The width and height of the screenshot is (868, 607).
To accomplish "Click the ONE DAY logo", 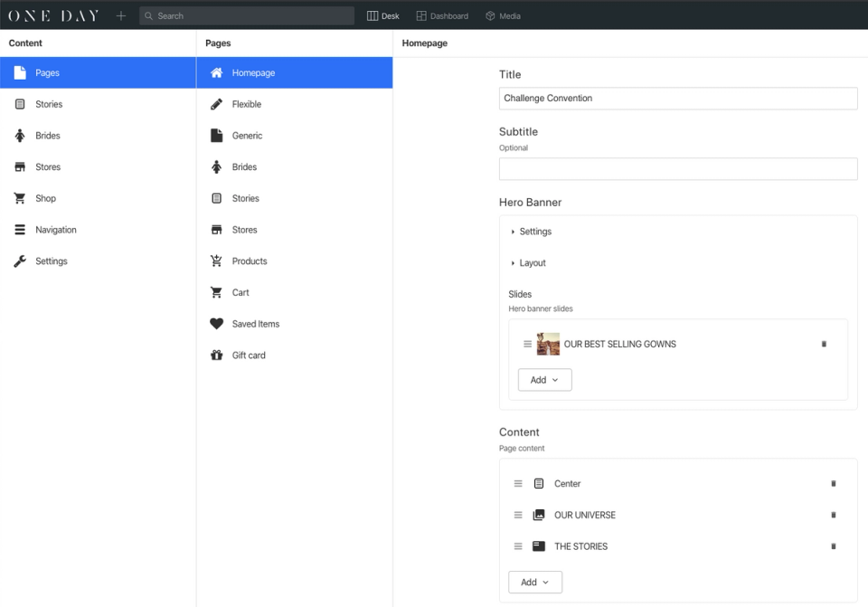I will (x=53, y=16).
